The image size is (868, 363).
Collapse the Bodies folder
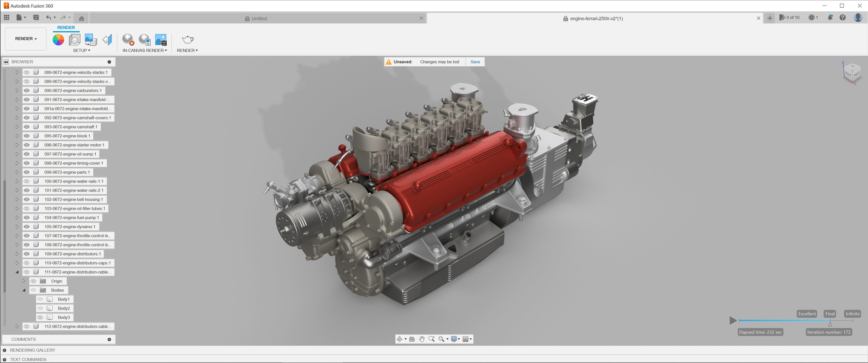24,290
